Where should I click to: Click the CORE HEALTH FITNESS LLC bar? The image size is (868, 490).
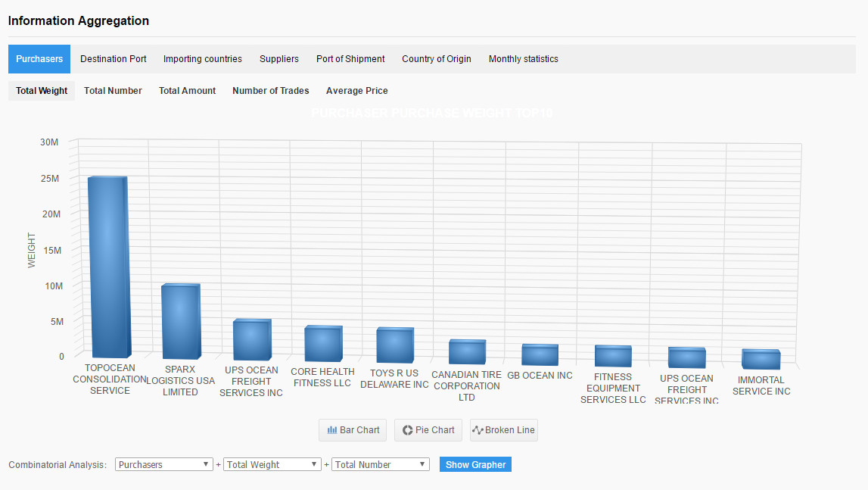tap(323, 344)
